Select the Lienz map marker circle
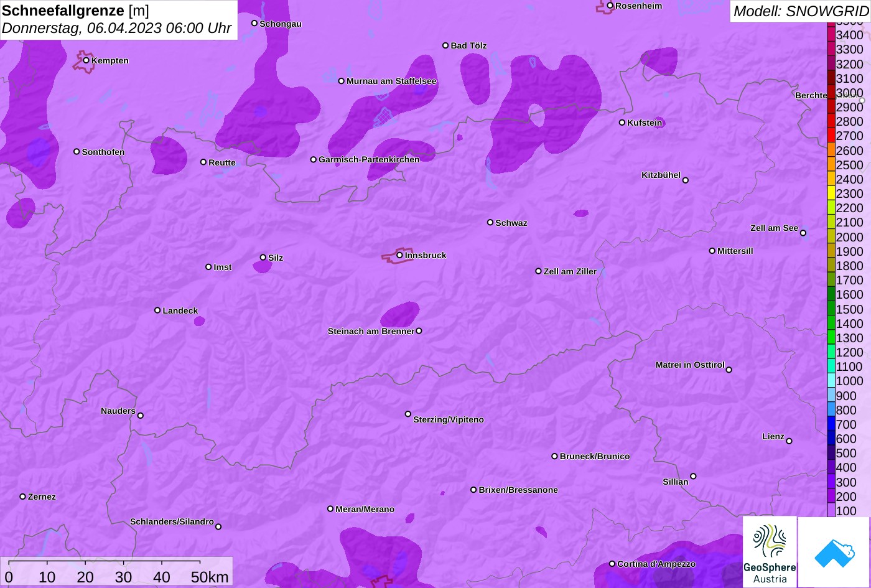The width and height of the screenshot is (871, 588). (x=789, y=441)
